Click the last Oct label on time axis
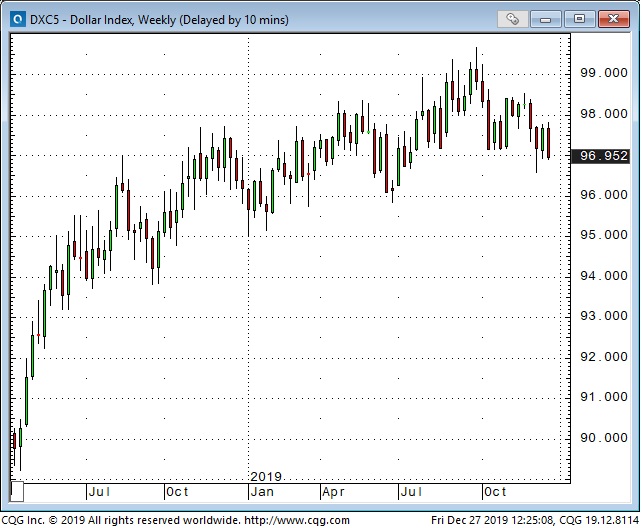642x528 pixels. coord(495,492)
